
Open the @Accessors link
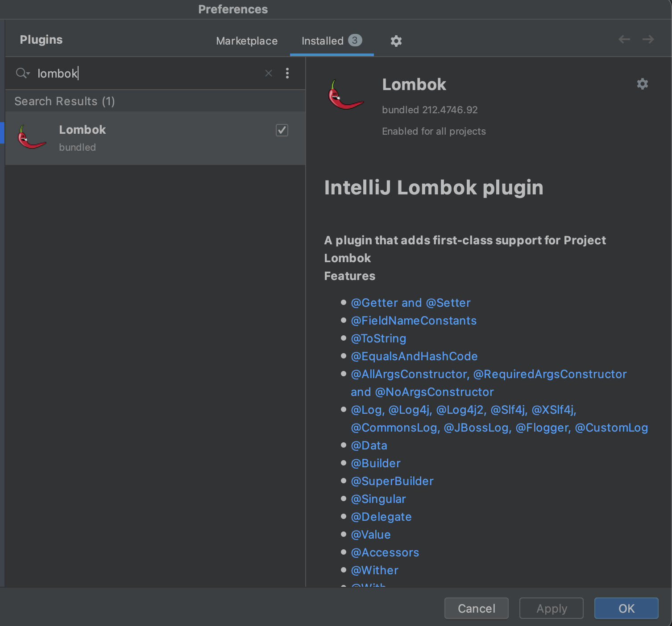click(385, 552)
